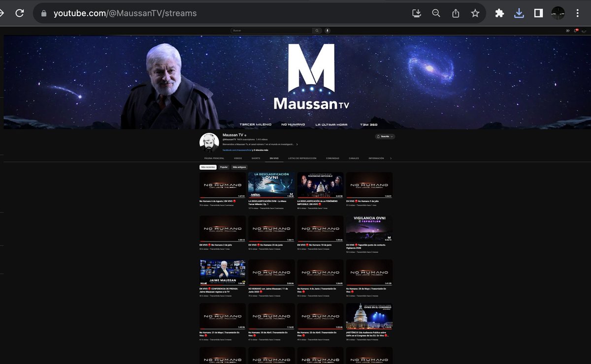Click the browser address bar URL

[x=125, y=13]
